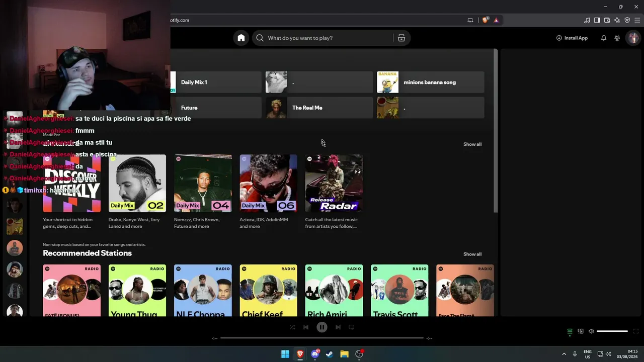The image size is (644, 362).
Task: Toggle repeat mode in the player
Action: pyautogui.click(x=352, y=327)
